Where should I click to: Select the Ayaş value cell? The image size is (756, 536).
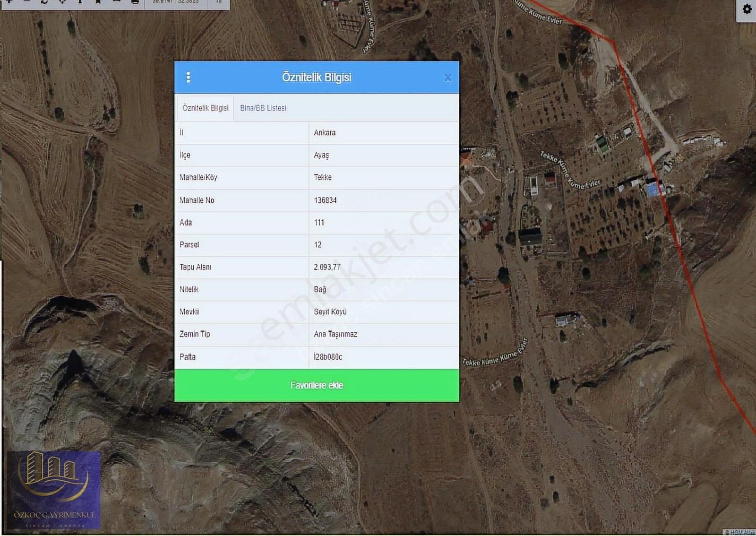click(x=384, y=155)
